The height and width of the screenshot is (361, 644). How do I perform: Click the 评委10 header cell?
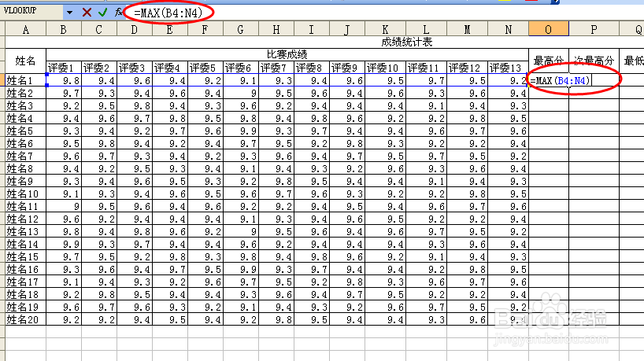[385, 67]
